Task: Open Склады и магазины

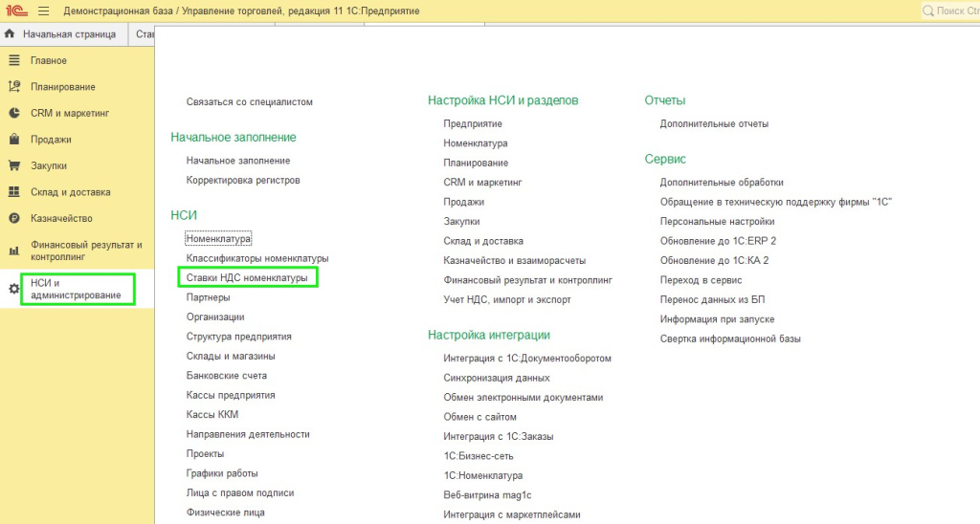Action: (231, 356)
